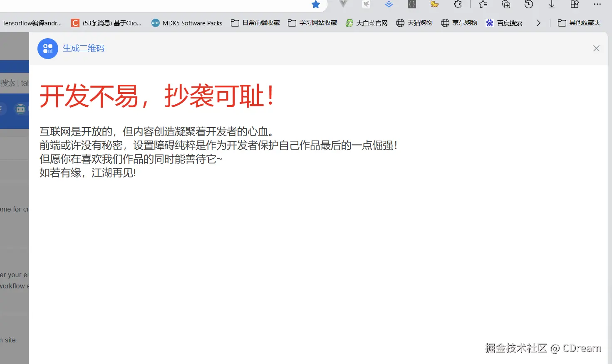Open the 京东购物 bookmark

[459, 23]
